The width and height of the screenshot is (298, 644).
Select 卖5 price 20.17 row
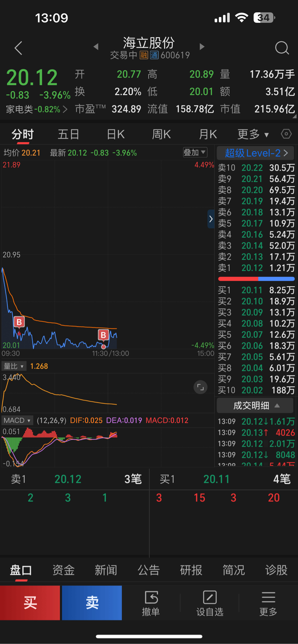(256, 224)
